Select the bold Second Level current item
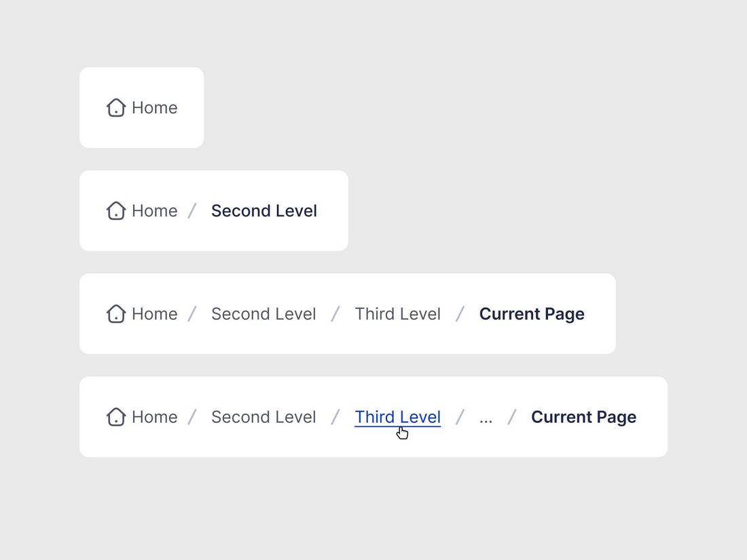747x560 pixels. pyautogui.click(x=264, y=210)
